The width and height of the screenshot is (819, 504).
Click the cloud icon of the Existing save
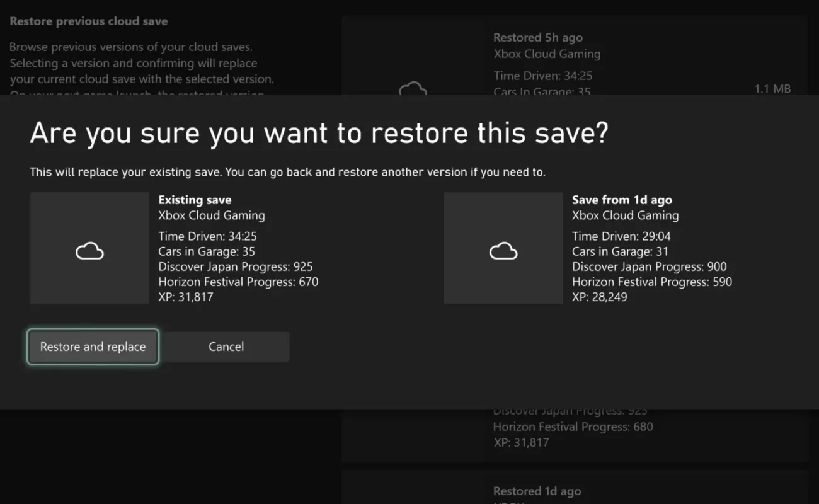point(89,251)
